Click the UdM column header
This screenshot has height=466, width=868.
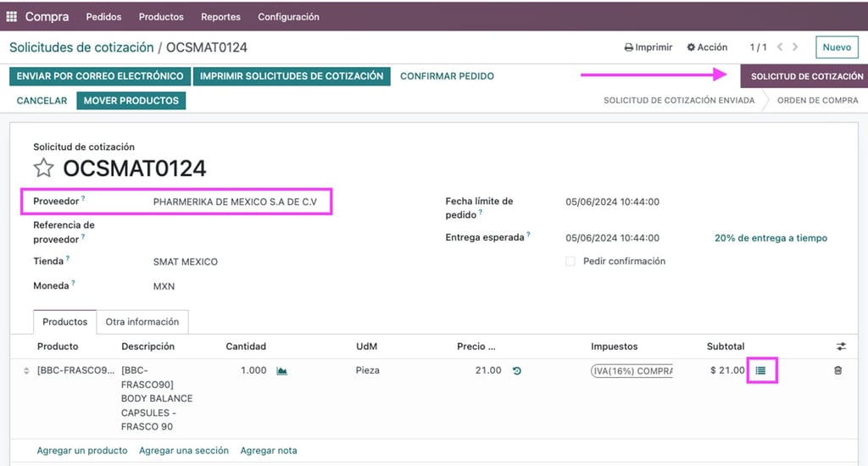coord(366,347)
